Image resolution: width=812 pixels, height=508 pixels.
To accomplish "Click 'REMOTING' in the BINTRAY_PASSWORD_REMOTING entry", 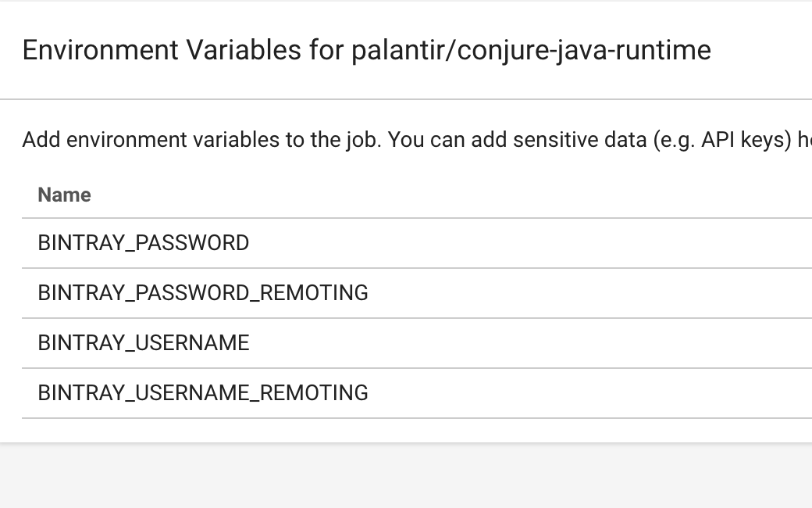I will [x=314, y=293].
